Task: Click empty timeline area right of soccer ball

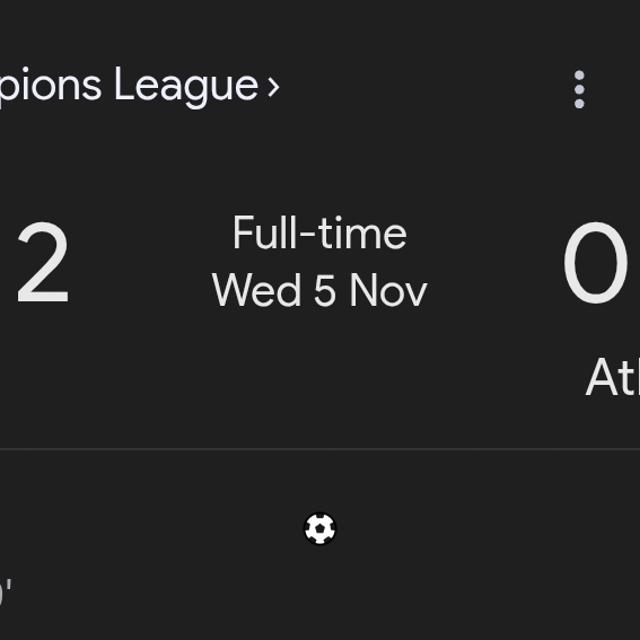Action: tap(480, 529)
